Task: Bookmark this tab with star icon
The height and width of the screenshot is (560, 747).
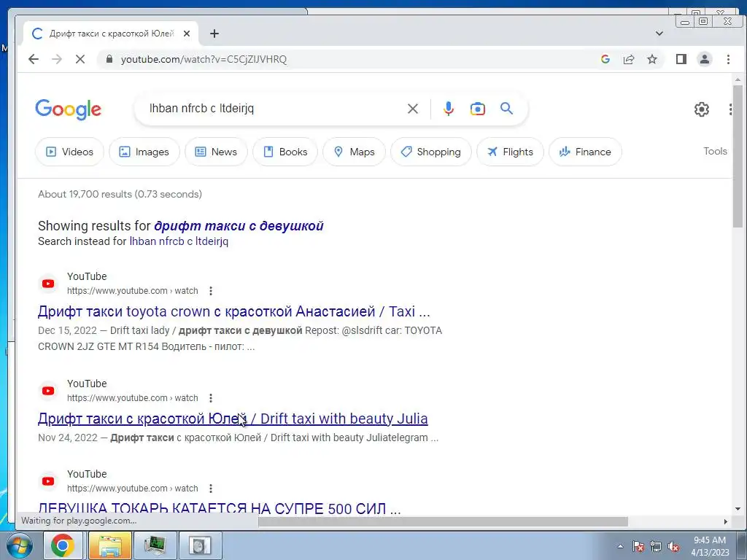Action: [x=652, y=59]
